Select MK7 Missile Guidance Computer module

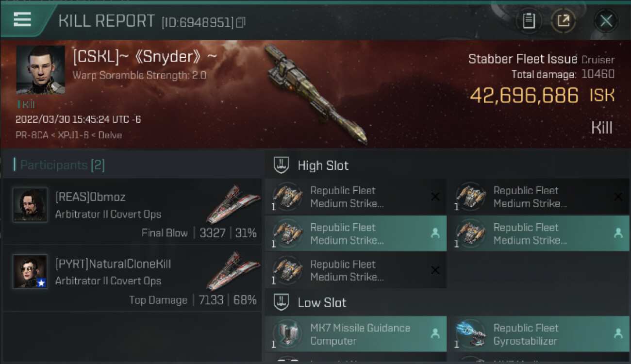(356, 334)
